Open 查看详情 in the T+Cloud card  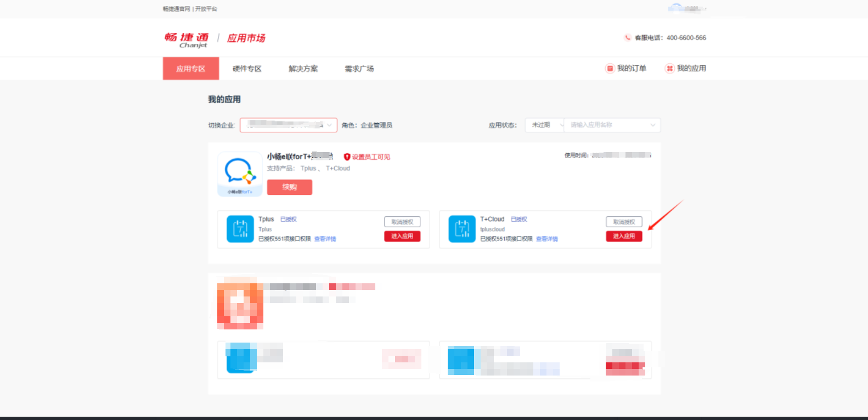[x=547, y=239]
